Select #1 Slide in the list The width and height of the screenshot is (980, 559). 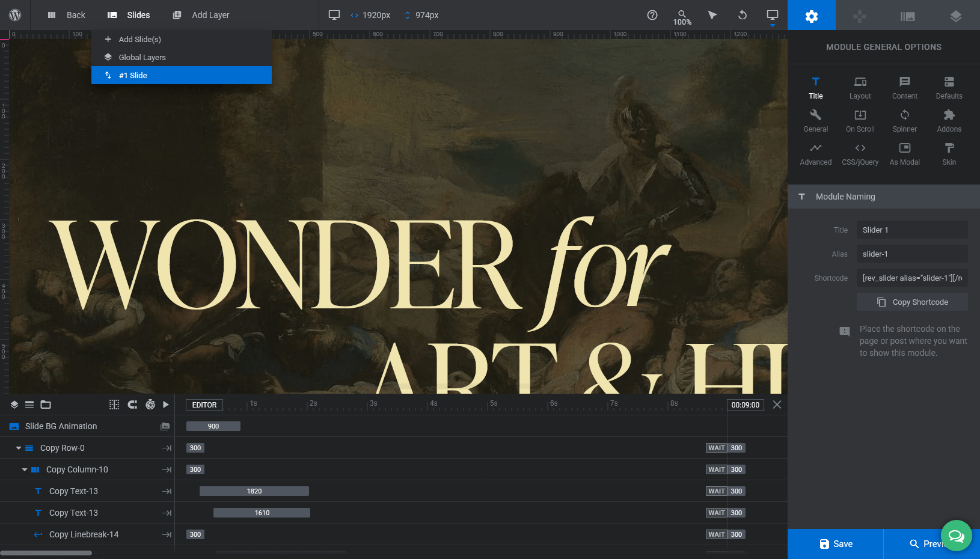(x=182, y=75)
